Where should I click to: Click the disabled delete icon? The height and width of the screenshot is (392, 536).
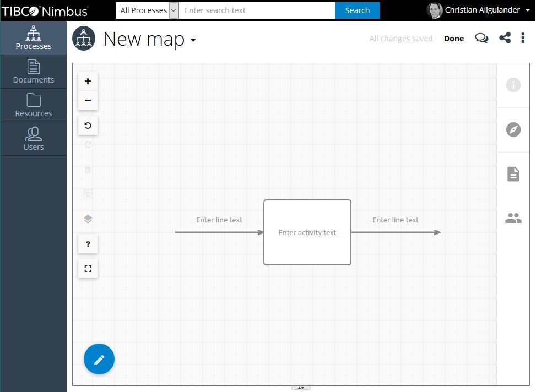point(88,170)
